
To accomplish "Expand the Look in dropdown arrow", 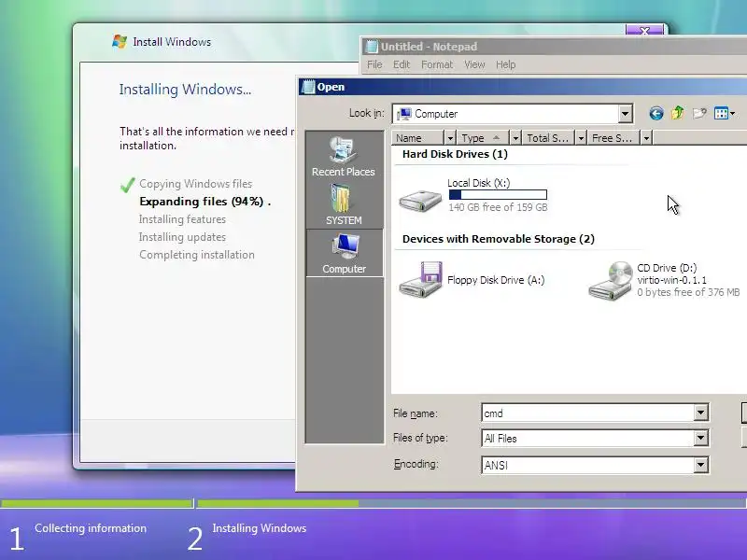I will (x=625, y=114).
